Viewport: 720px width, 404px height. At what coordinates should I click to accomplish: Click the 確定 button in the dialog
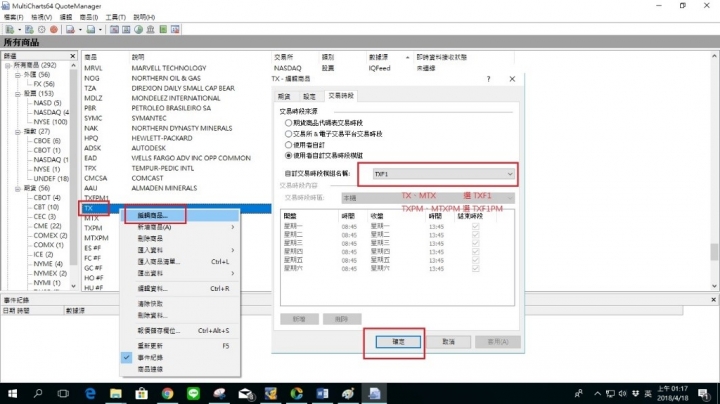click(398, 342)
